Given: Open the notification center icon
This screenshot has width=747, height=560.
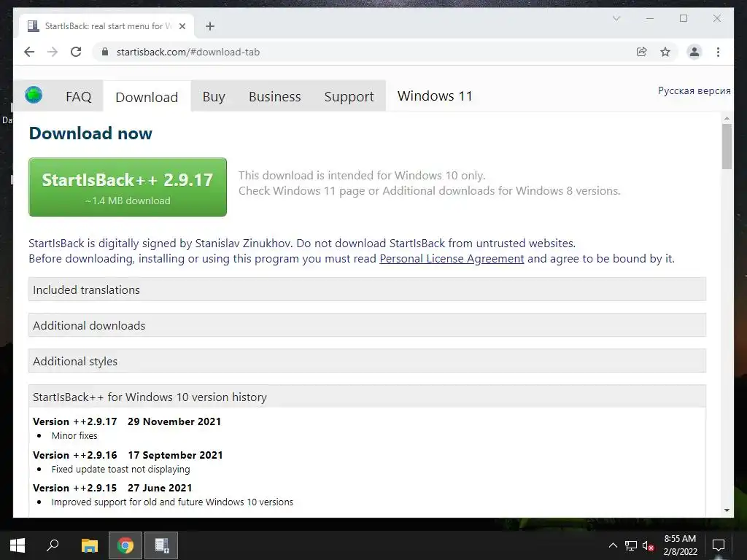Looking at the screenshot, I should tap(718, 545).
